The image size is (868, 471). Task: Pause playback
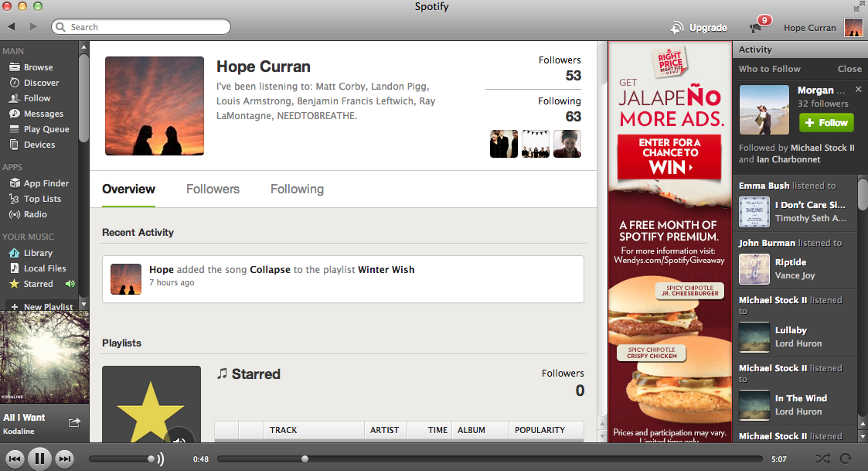40,459
